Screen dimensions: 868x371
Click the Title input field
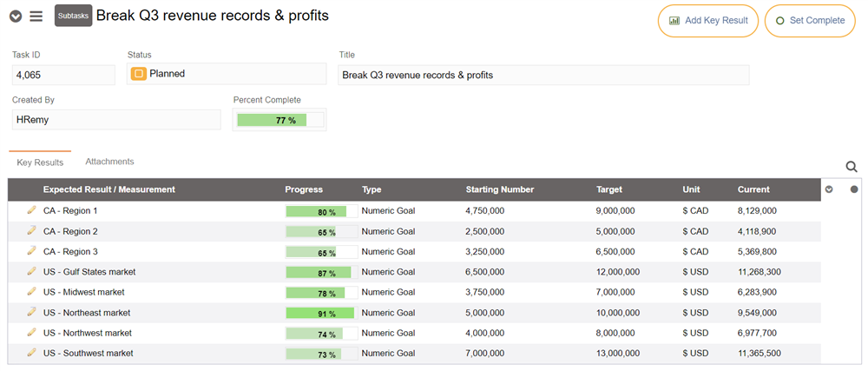point(542,76)
